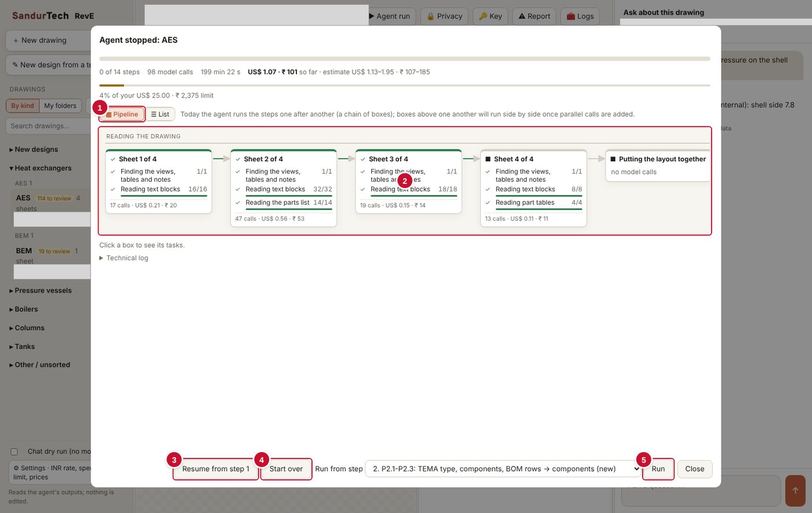The width and height of the screenshot is (812, 513).
Task: Expand the Other / unsorted group
Action: click(39, 365)
